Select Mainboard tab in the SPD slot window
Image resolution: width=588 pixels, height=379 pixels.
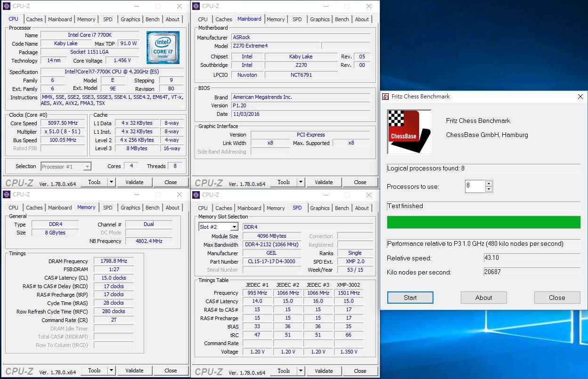[249, 208]
